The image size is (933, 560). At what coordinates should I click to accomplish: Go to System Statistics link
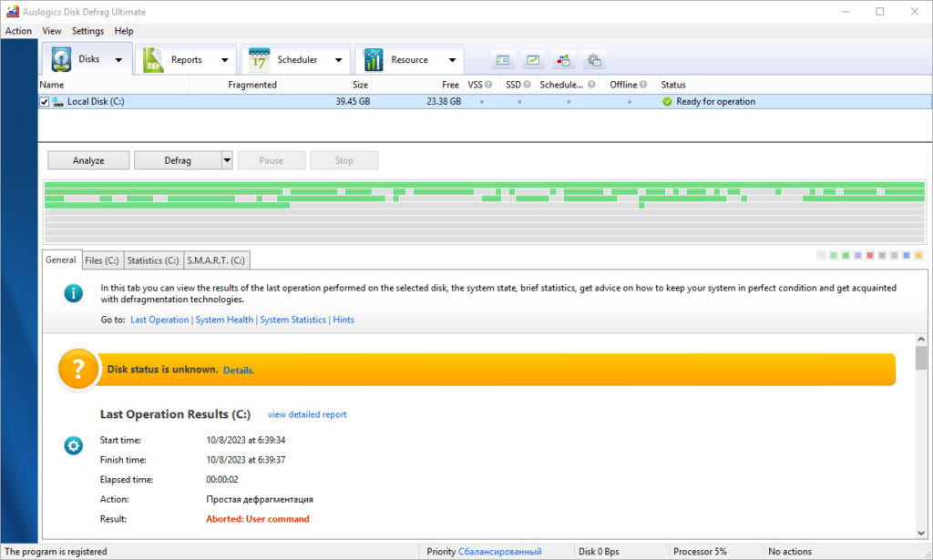292,320
